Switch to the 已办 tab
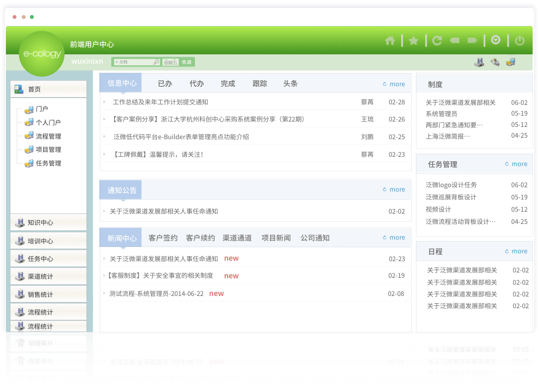The image size is (539, 392). point(165,84)
